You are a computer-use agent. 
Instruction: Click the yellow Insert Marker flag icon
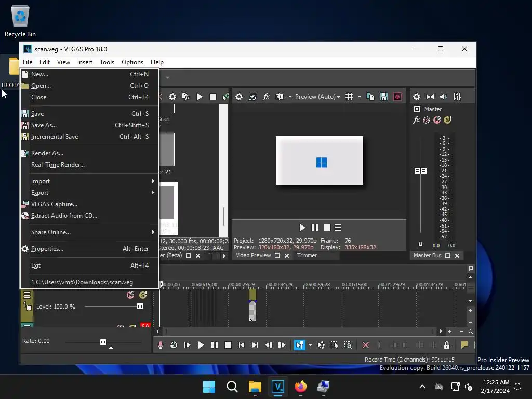tap(464, 345)
